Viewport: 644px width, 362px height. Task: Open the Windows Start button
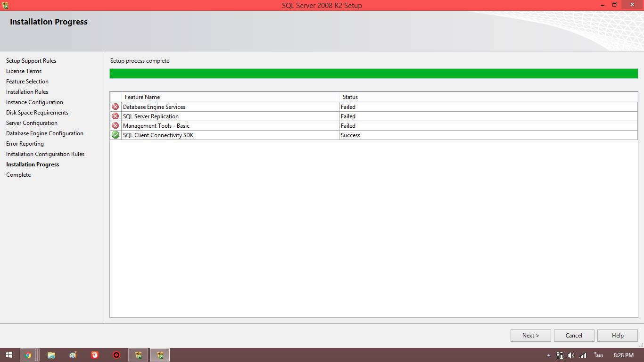pos(9,355)
